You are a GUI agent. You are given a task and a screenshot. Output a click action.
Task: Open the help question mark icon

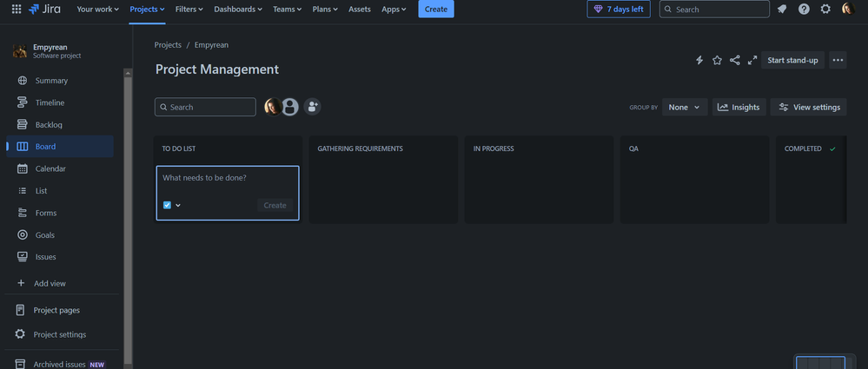804,9
